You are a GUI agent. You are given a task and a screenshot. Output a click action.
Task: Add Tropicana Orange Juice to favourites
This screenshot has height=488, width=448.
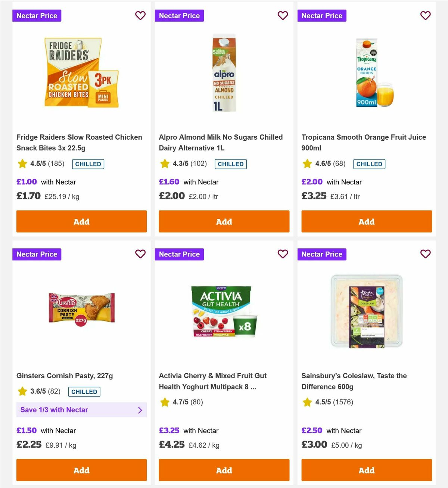[x=426, y=16]
